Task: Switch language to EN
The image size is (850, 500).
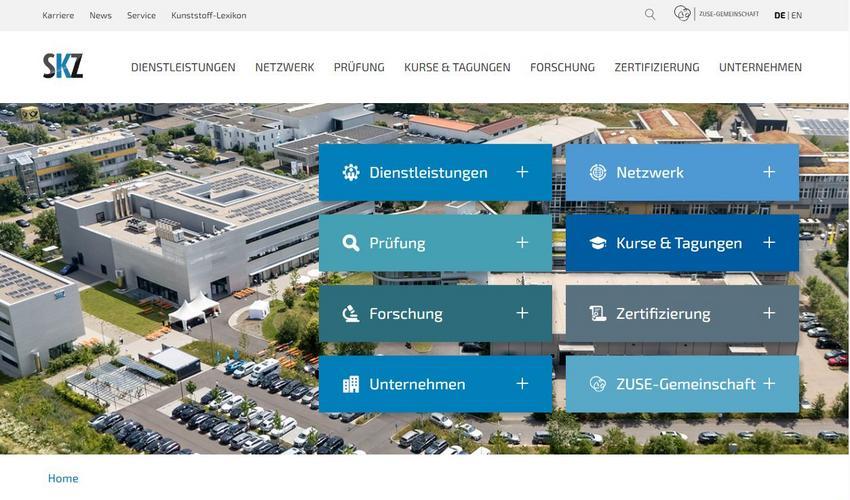Action: point(796,15)
